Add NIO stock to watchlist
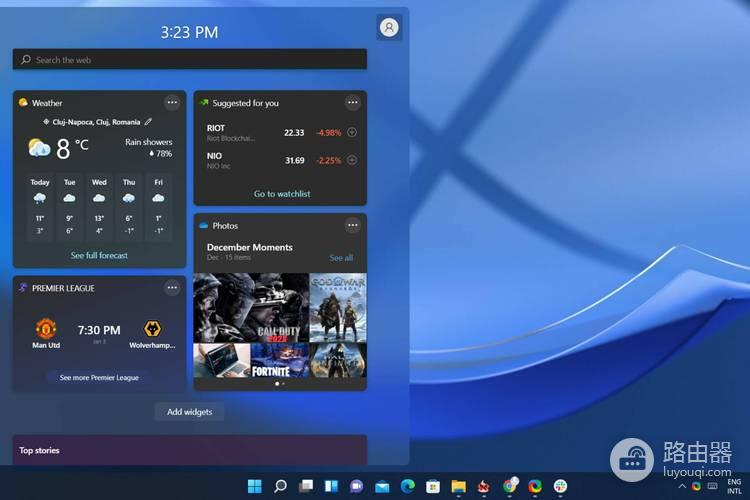Image resolution: width=750 pixels, height=500 pixels. pos(352,160)
